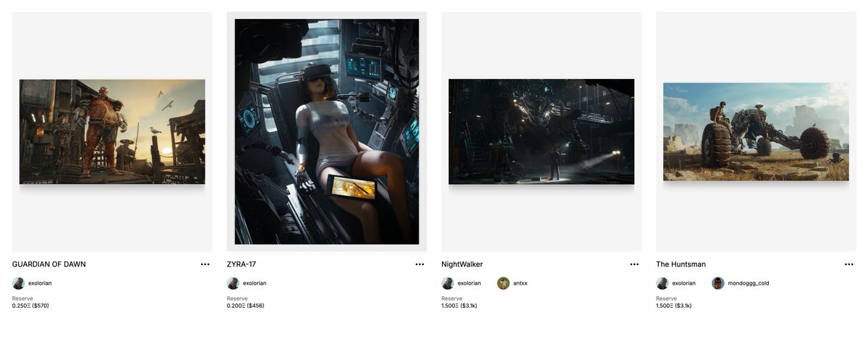868x339 pixels.
Task: Click the ZYRA-17 title
Action: (x=242, y=264)
